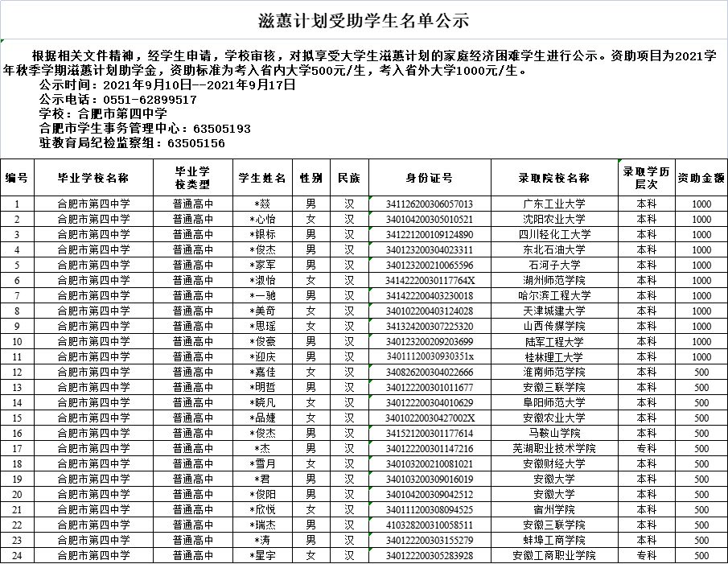Select the student name cell *嘉佳
The width and height of the screenshot is (728, 564).
click(263, 373)
